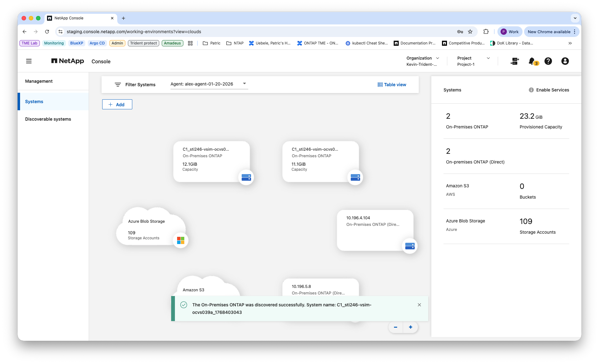The width and height of the screenshot is (599, 364).
Task: Open the Monitoring bookmark
Action: click(54, 43)
